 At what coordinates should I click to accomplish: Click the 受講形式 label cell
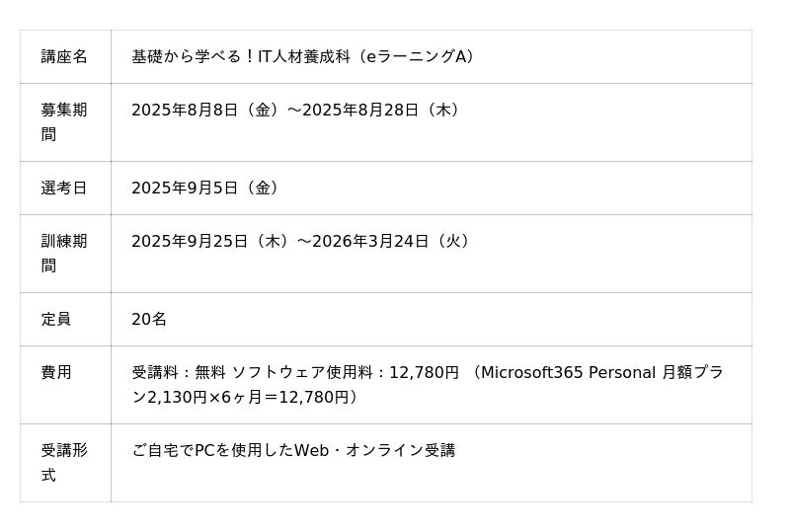(65, 463)
